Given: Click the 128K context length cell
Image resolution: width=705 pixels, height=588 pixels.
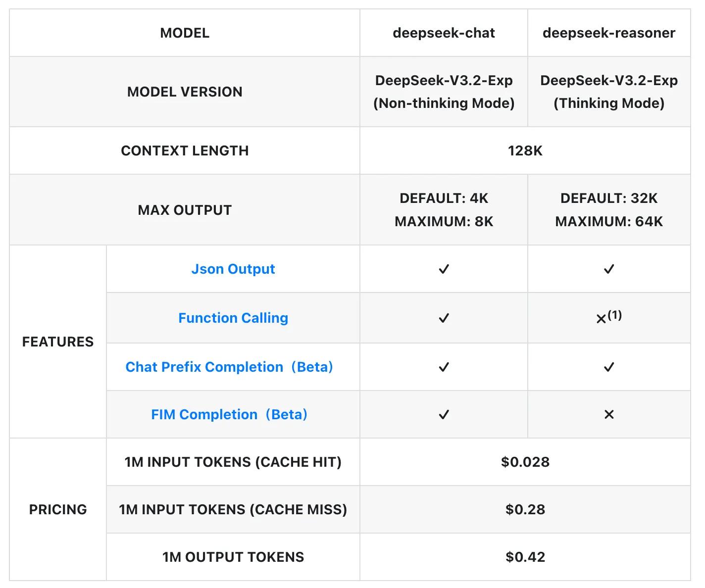Looking at the screenshot, I should (x=525, y=150).
